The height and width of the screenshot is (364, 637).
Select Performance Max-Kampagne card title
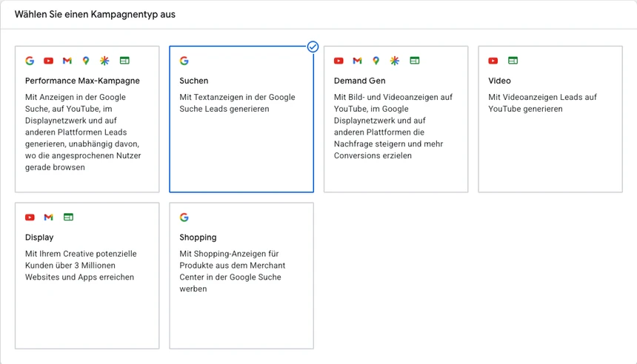82,81
